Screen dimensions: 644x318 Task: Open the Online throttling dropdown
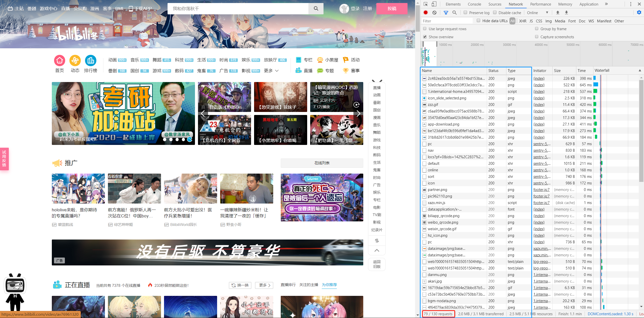click(x=537, y=13)
